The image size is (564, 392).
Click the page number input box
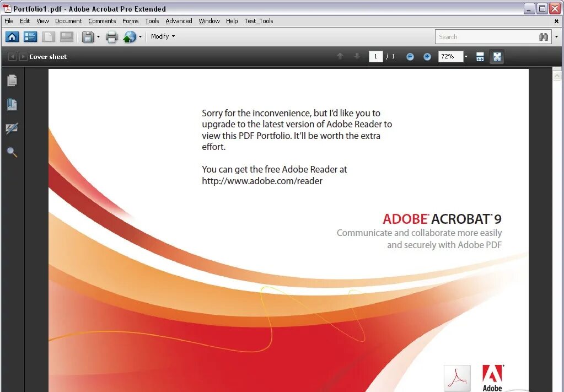[375, 56]
